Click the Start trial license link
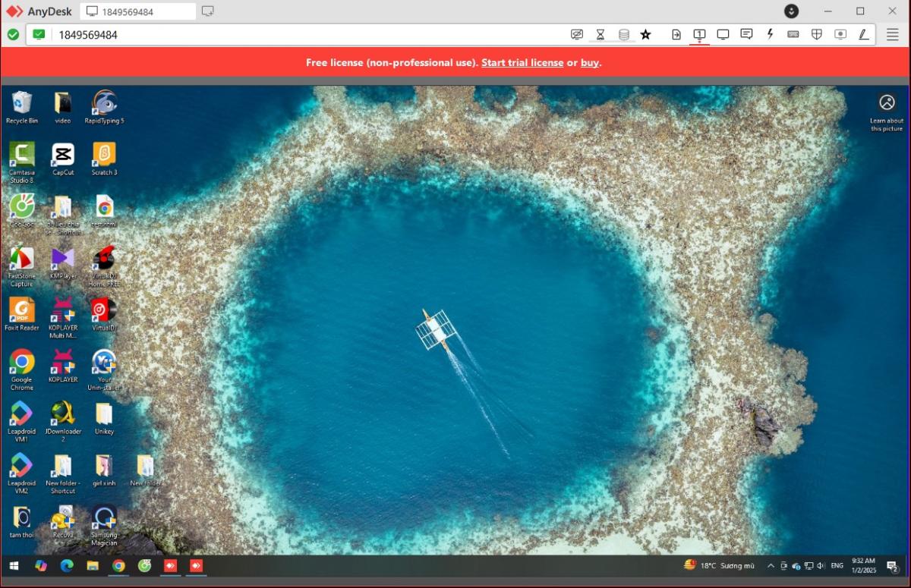Image resolution: width=911 pixels, height=588 pixels. point(522,62)
